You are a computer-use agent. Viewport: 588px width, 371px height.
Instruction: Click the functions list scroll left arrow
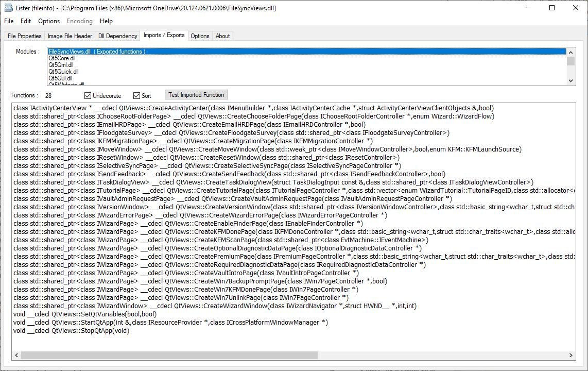pyautogui.click(x=16, y=355)
